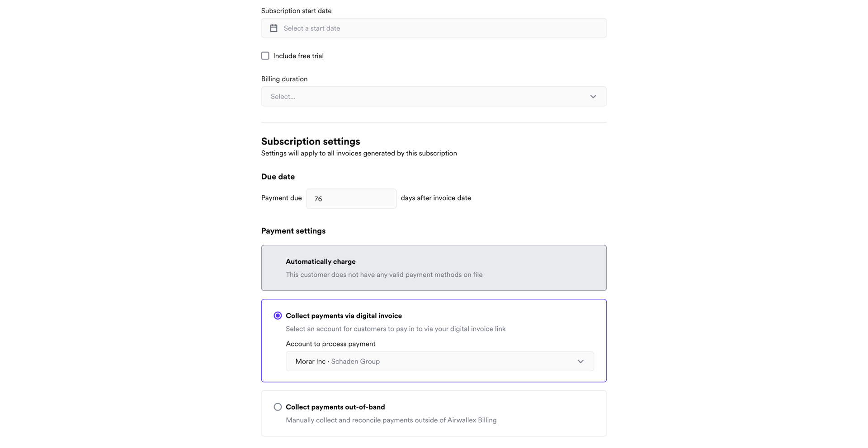Click the Payment due days input

click(x=351, y=198)
